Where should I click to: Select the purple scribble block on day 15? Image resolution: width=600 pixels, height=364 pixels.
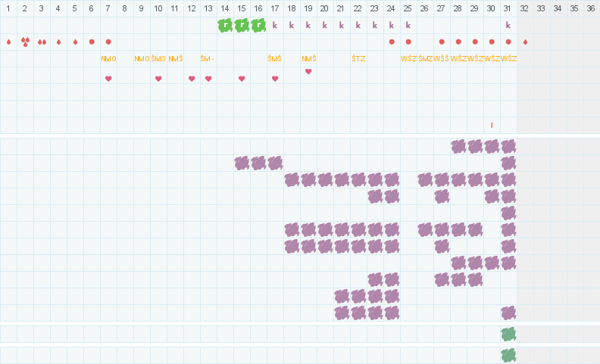click(242, 163)
